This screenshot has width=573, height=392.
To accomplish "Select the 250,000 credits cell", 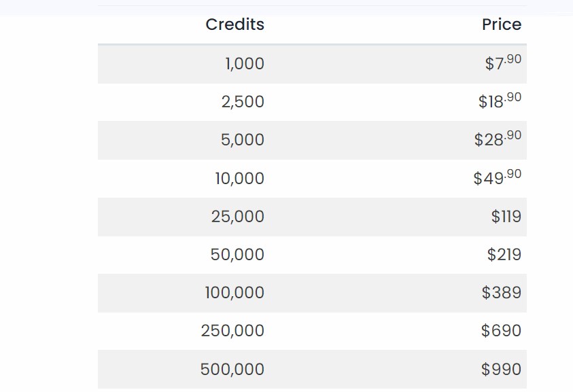I will pyautogui.click(x=232, y=331).
